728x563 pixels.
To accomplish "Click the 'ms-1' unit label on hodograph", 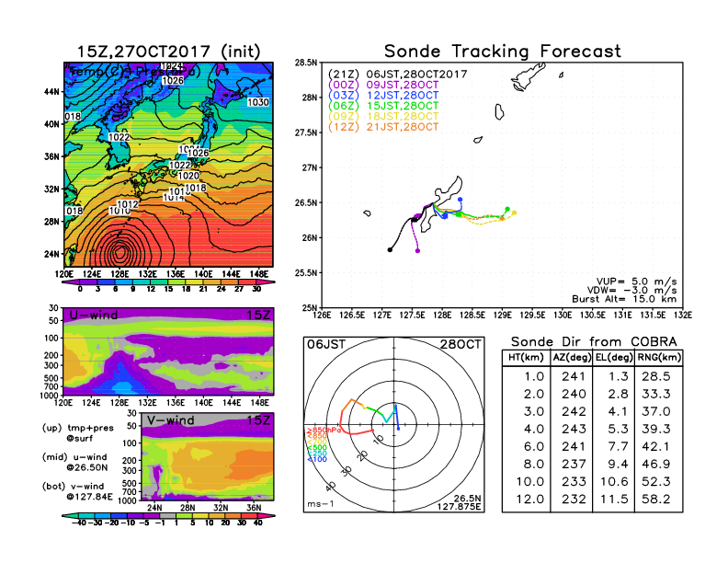I will click(x=321, y=504).
